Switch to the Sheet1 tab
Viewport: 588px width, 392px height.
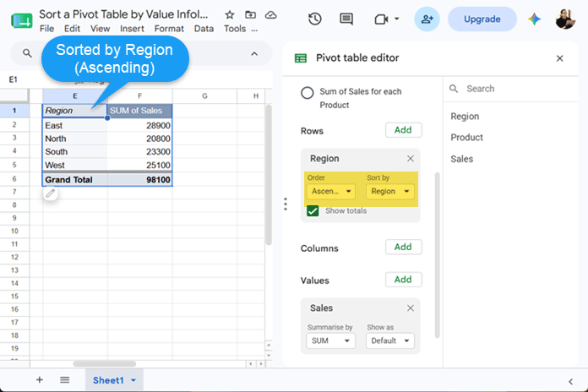[x=108, y=380]
